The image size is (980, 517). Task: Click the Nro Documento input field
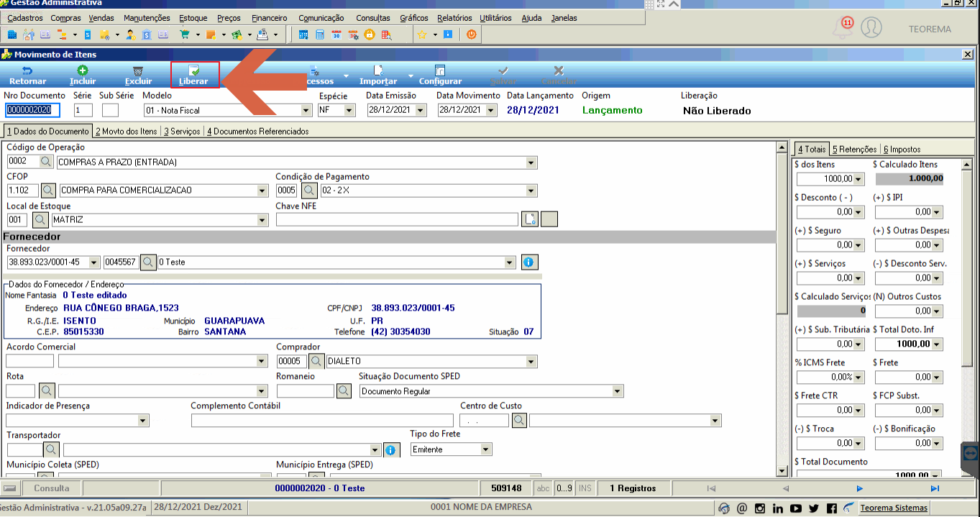click(32, 110)
